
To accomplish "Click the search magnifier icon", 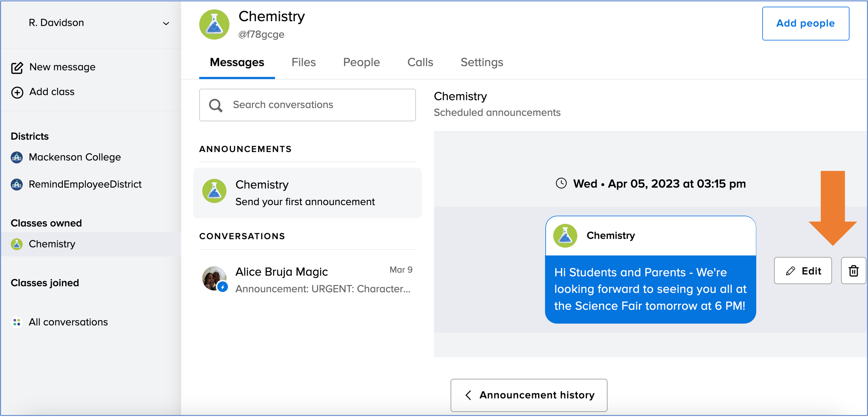I will [215, 105].
